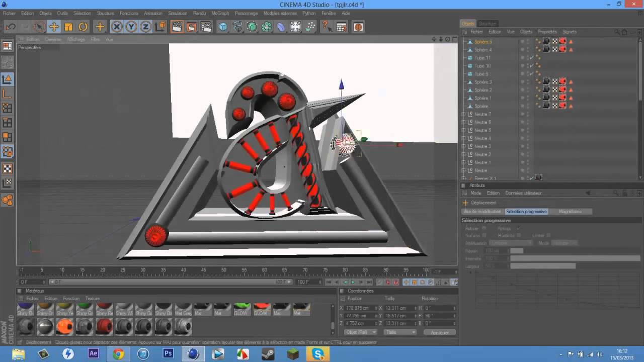Switch to the Structure tab

[487, 24]
